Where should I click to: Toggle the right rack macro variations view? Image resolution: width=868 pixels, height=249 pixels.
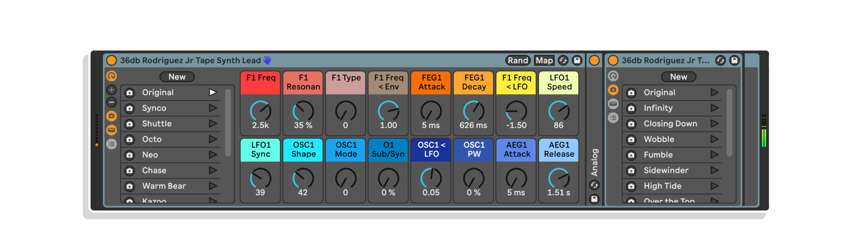coord(613,90)
